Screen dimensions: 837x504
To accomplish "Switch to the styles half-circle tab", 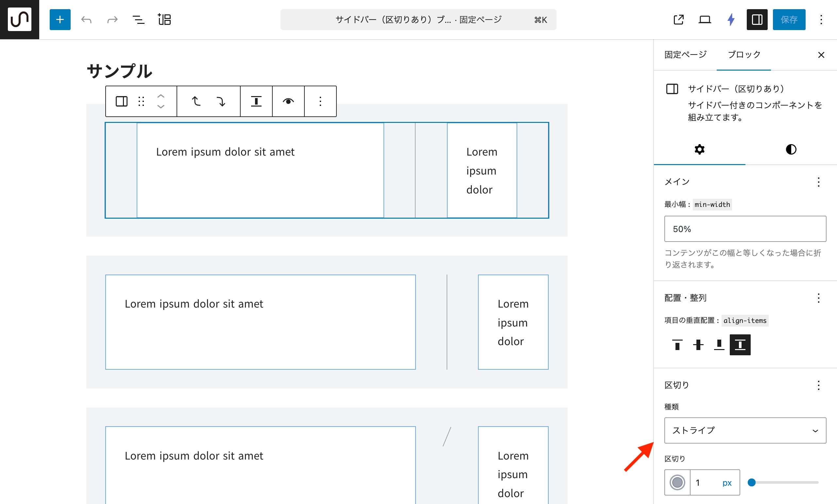I will (x=791, y=149).
